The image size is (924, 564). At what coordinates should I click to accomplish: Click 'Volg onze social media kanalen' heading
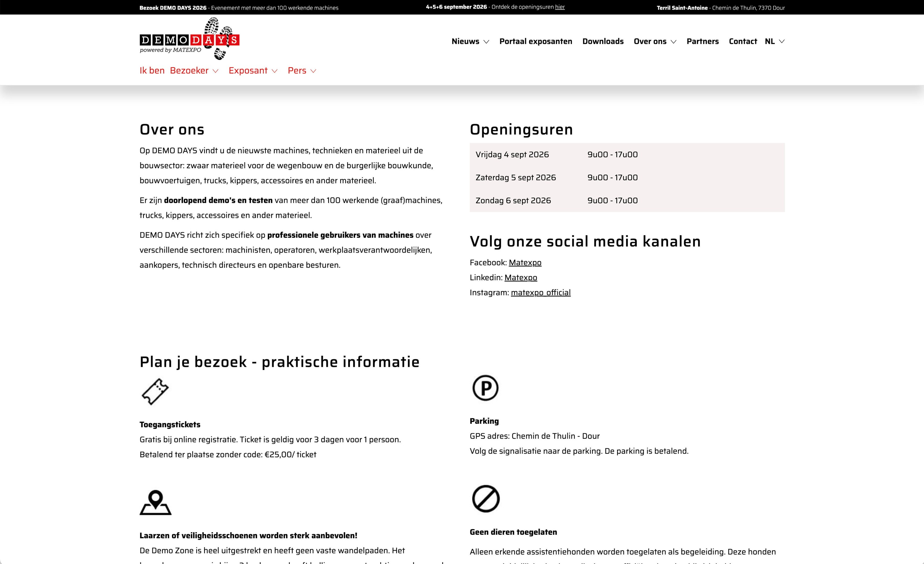tap(585, 241)
